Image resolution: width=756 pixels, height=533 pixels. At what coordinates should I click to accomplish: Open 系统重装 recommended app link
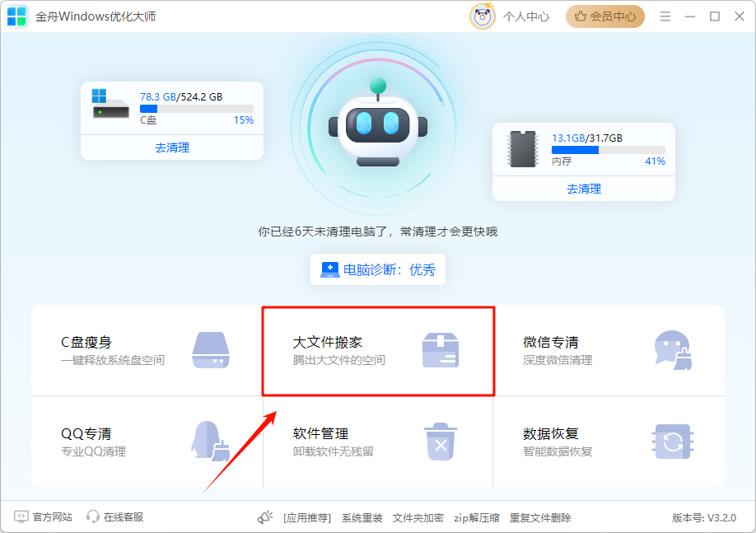(x=362, y=518)
